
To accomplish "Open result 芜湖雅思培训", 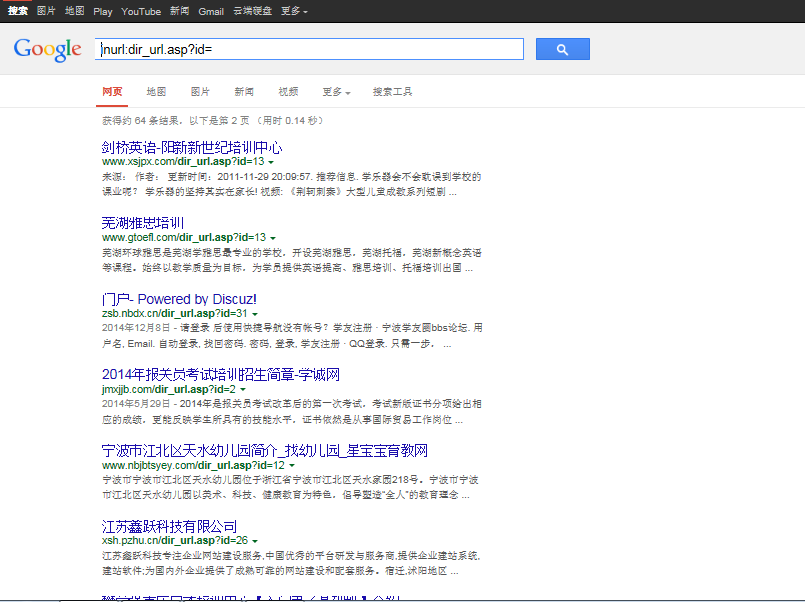I will (143, 223).
